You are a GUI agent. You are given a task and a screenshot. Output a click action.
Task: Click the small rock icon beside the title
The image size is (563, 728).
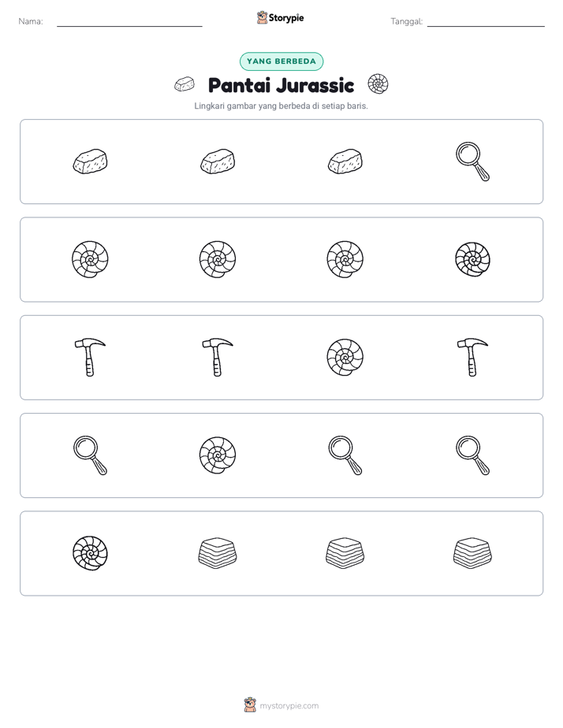[185, 84]
